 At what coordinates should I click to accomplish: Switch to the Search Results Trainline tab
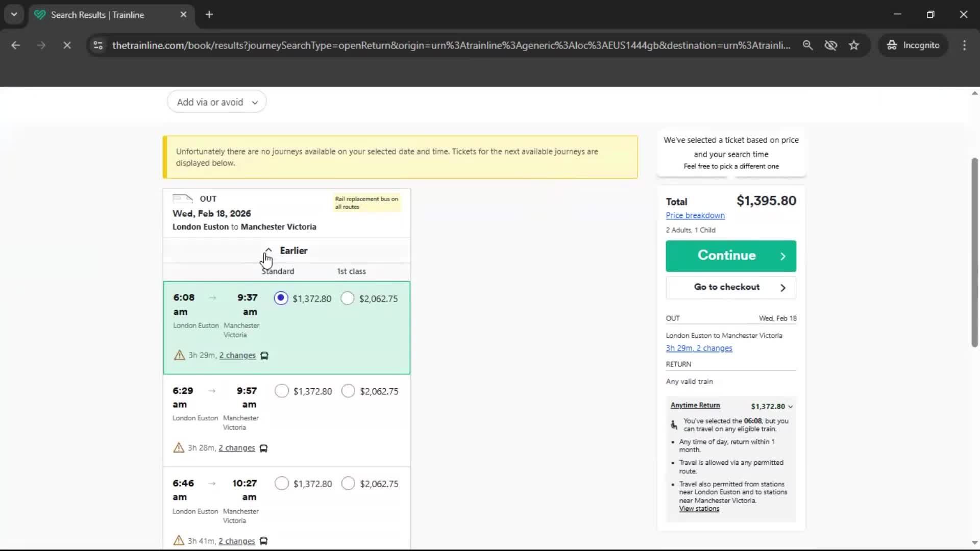97,15
